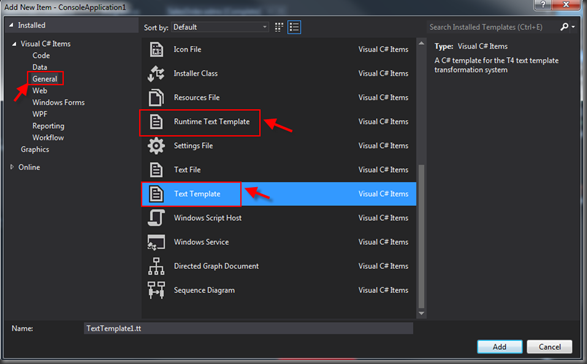Click the template list scroll up arrow
Screen dimensions: 587x364
point(422,43)
